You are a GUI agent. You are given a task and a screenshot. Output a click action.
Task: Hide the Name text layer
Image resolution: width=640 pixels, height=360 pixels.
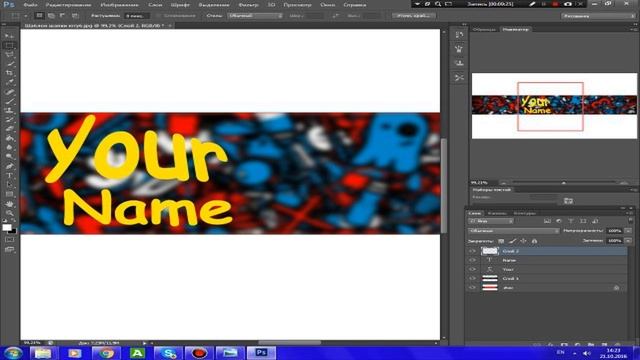(x=473, y=260)
